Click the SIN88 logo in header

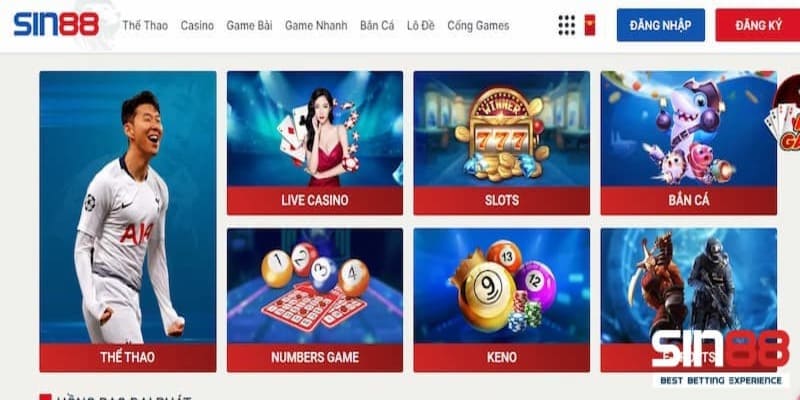56,24
